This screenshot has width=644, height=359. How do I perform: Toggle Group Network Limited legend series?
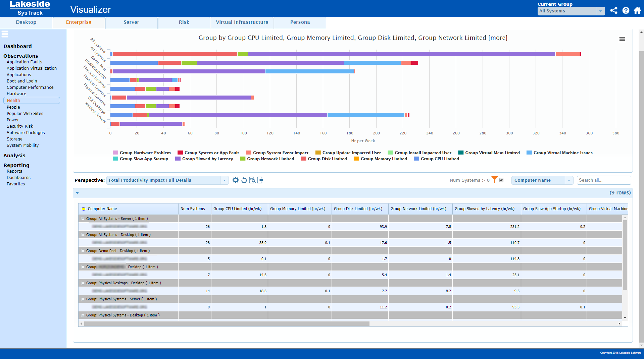[267, 159]
